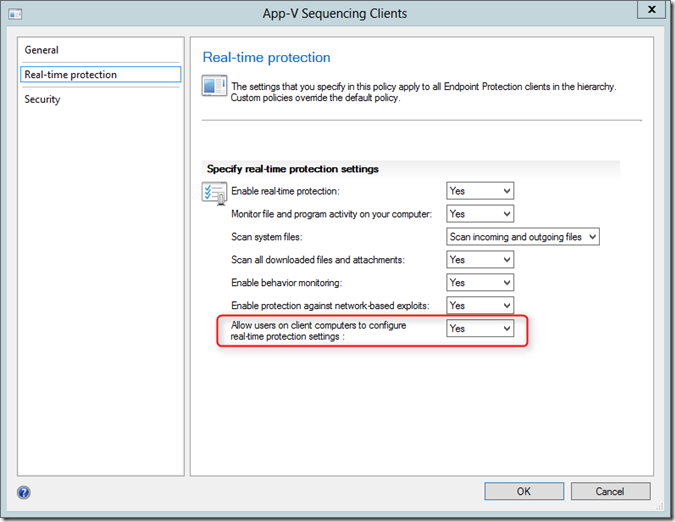
Task: Click the Enable real-time protection label
Action: pyautogui.click(x=285, y=191)
